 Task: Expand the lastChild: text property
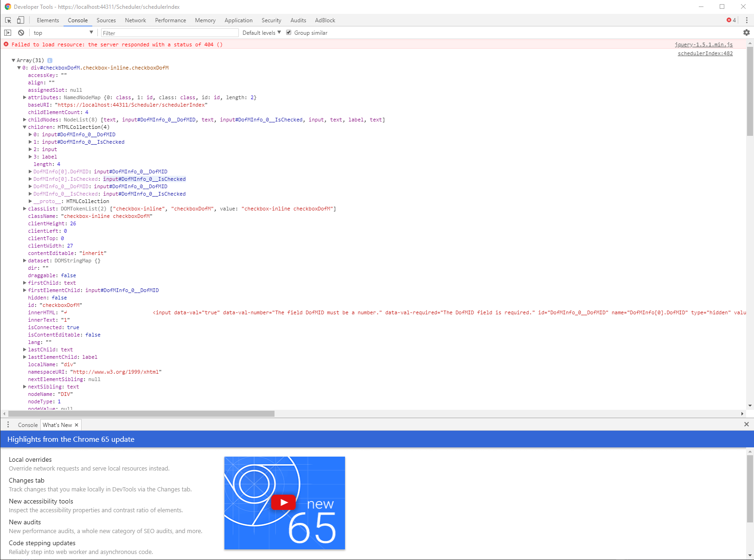25,350
